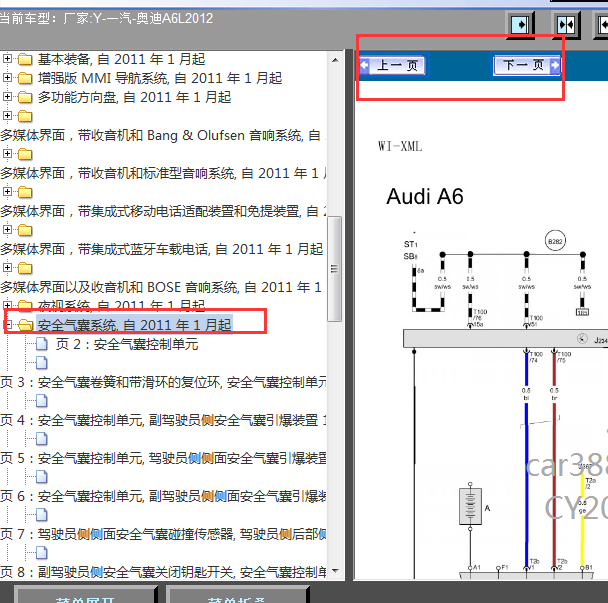Open 页 7 驾驶员侧侧面安全气囊碰撞传感器

coord(163,534)
